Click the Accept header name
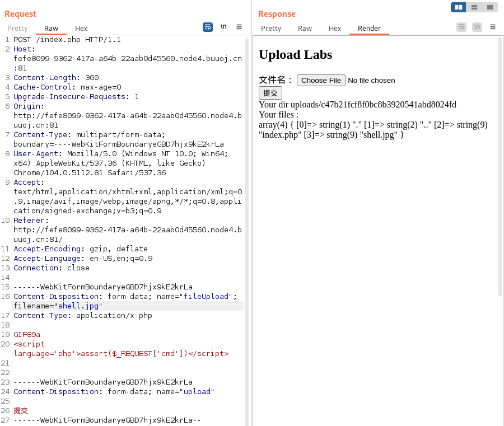The height and width of the screenshot is (426, 504). 27,182
